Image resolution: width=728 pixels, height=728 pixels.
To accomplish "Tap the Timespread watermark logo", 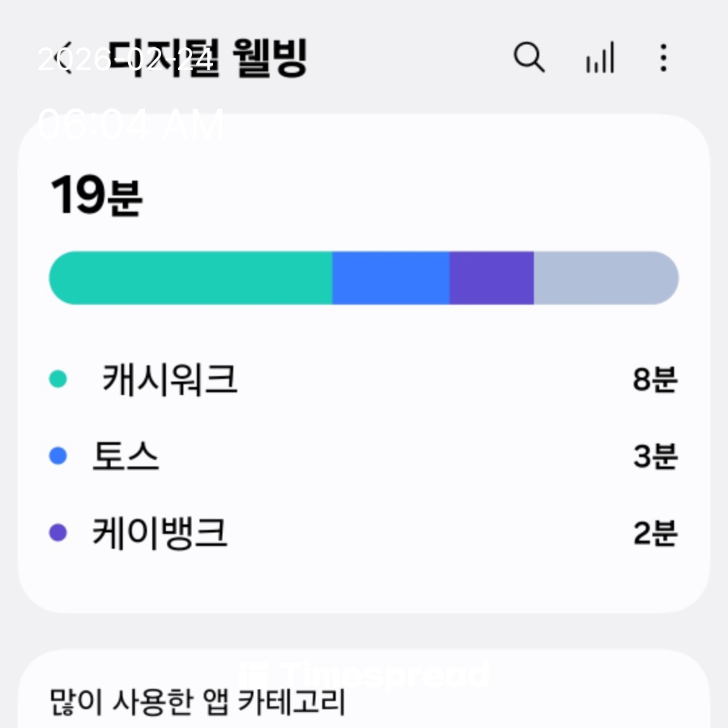I will tap(364, 675).
